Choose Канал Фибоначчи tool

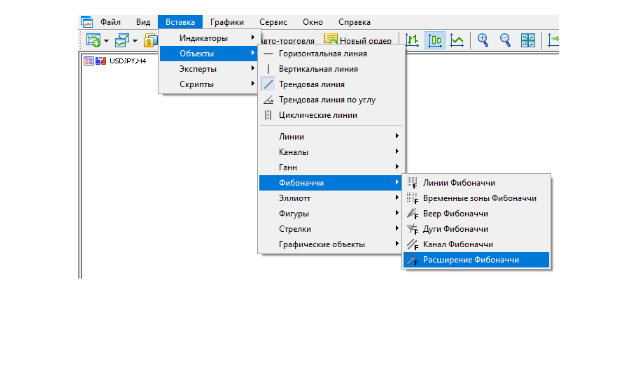(476, 244)
